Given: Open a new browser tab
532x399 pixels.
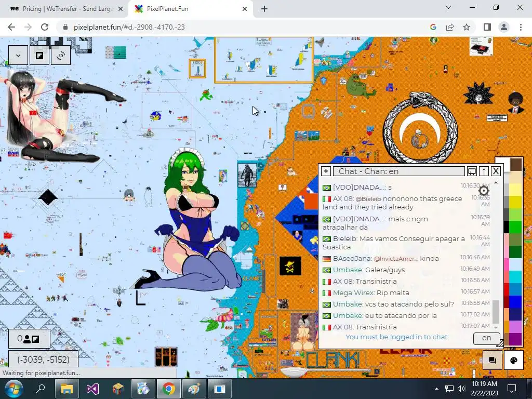Looking at the screenshot, I should [x=264, y=9].
